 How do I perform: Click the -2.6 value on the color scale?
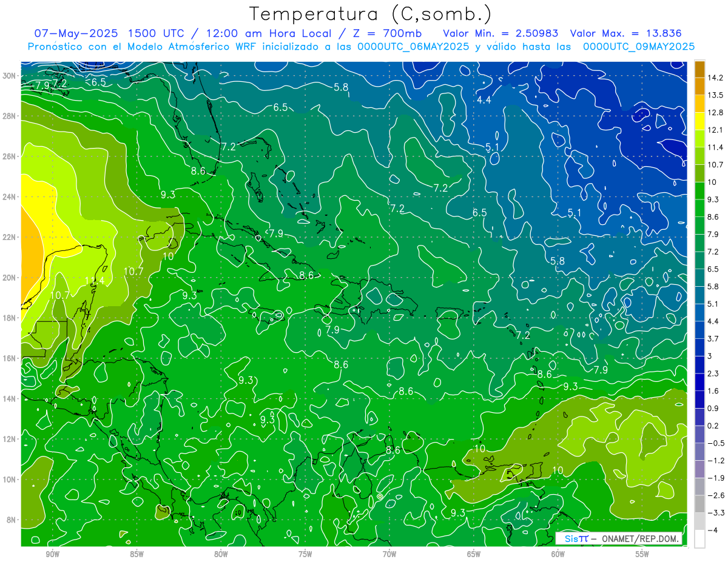(x=716, y=495)
